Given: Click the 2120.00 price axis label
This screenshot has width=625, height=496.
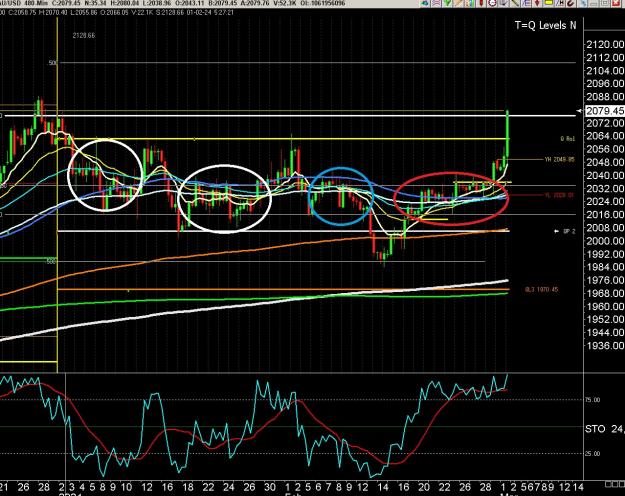Looking at the screenshot, I should pyautogui.click(x=605, y=44).
